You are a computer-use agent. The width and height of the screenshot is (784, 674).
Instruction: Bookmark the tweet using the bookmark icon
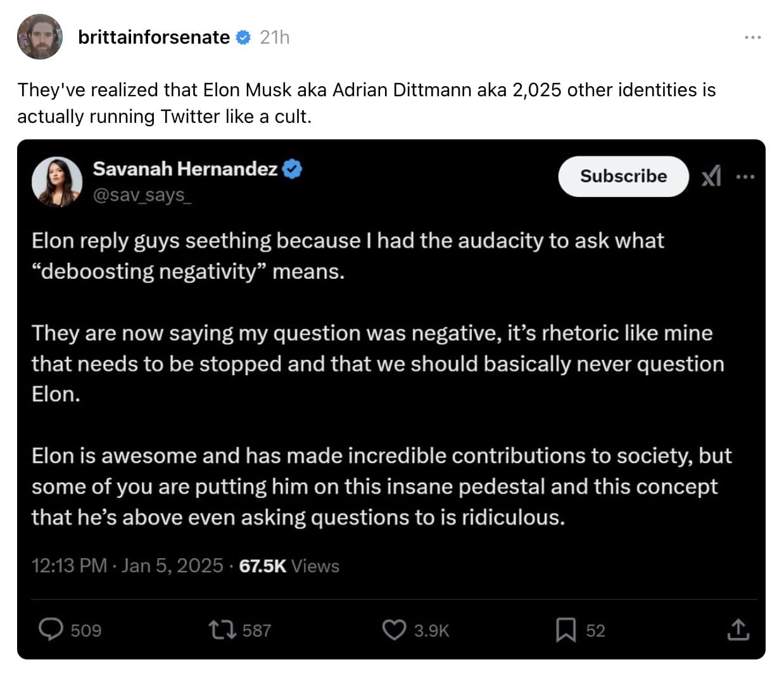tap(565, 630)
